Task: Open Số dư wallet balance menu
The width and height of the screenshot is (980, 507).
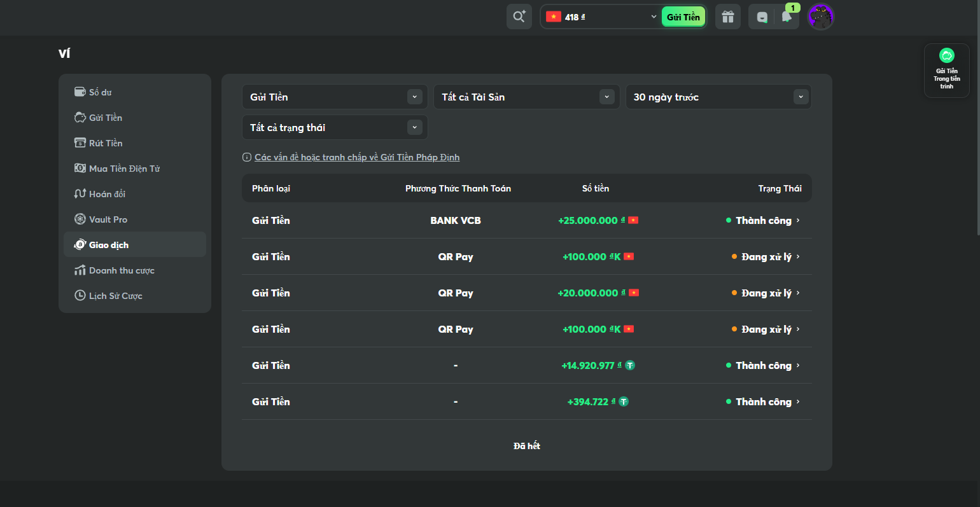Action: (x=101, y=92)
